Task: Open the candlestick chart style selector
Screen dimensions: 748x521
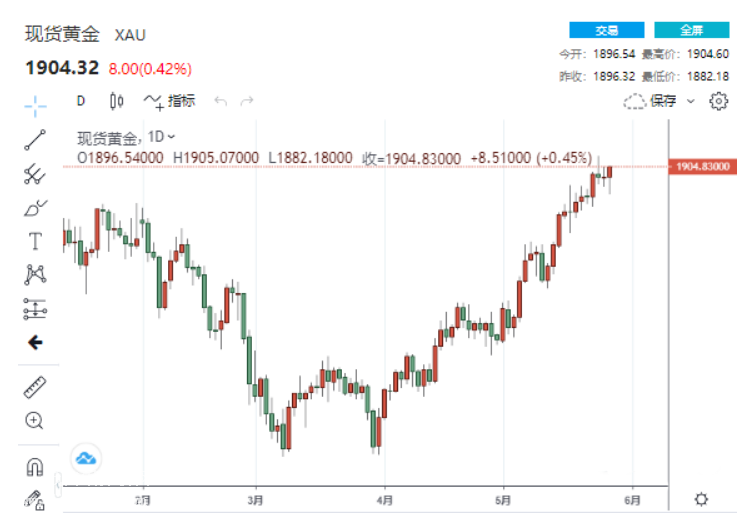Action: click(x=117, y=100)
